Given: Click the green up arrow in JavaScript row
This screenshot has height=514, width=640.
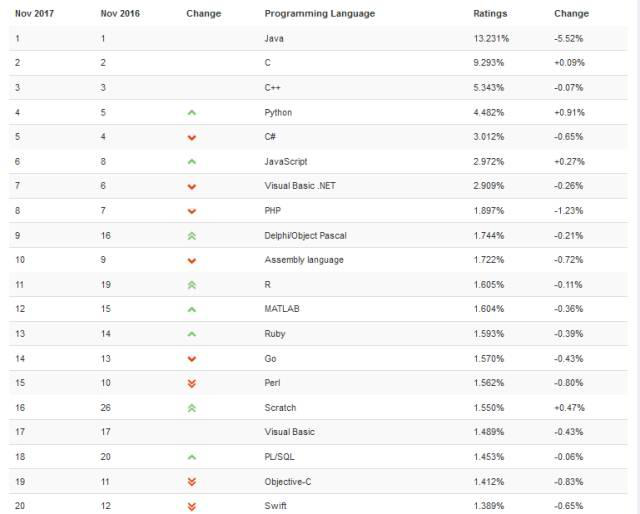Looking at the screenshot, I should (192, 161).
